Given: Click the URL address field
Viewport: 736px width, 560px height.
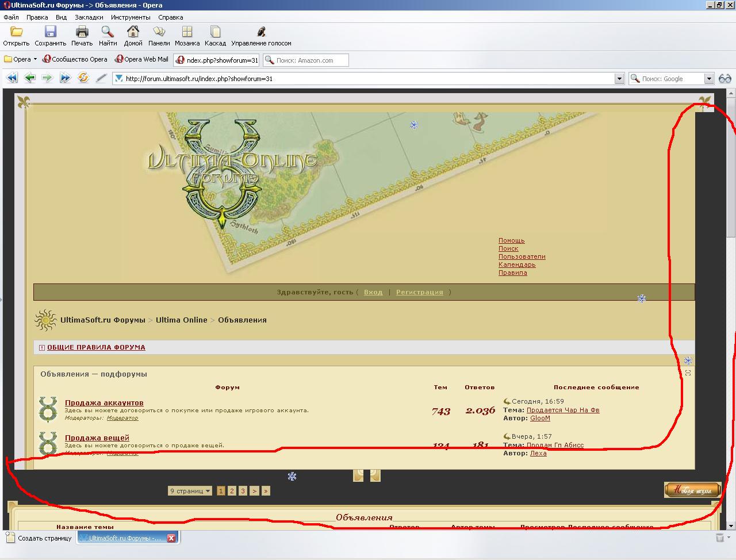Looking at the screenshot, I should pos(368,79).
